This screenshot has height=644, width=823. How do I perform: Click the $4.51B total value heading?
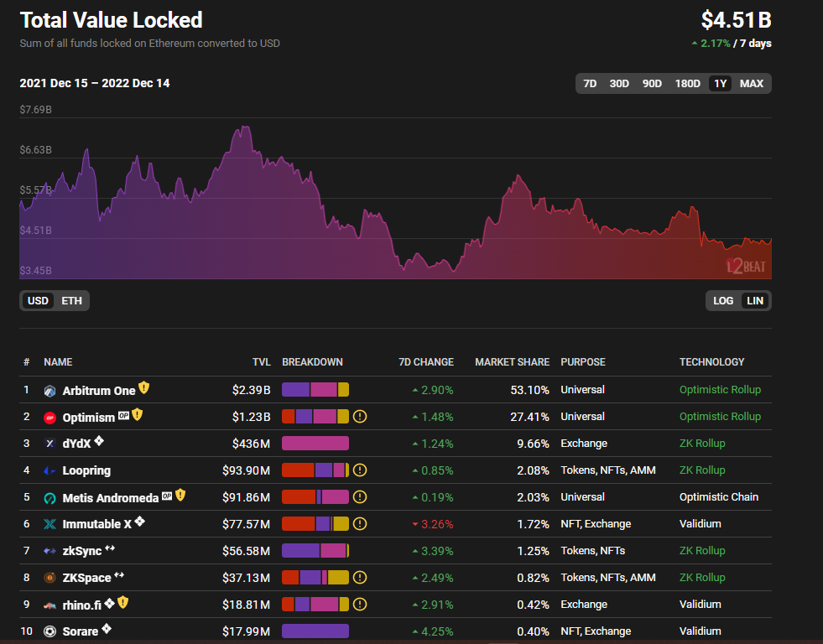coord(737,20)
